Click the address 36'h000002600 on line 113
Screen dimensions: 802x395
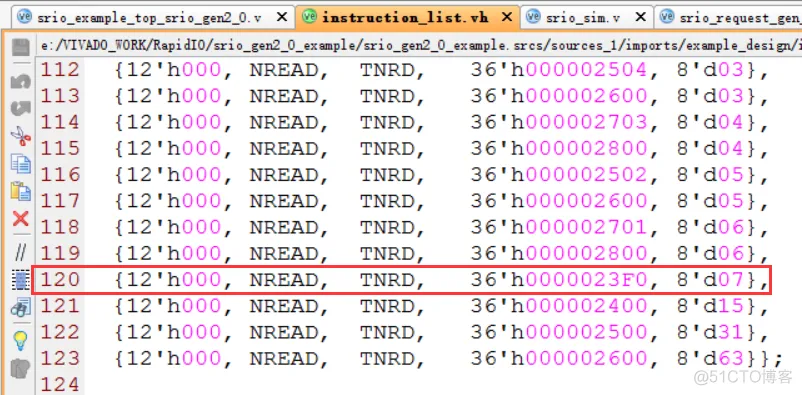click(x=559, y=96)
